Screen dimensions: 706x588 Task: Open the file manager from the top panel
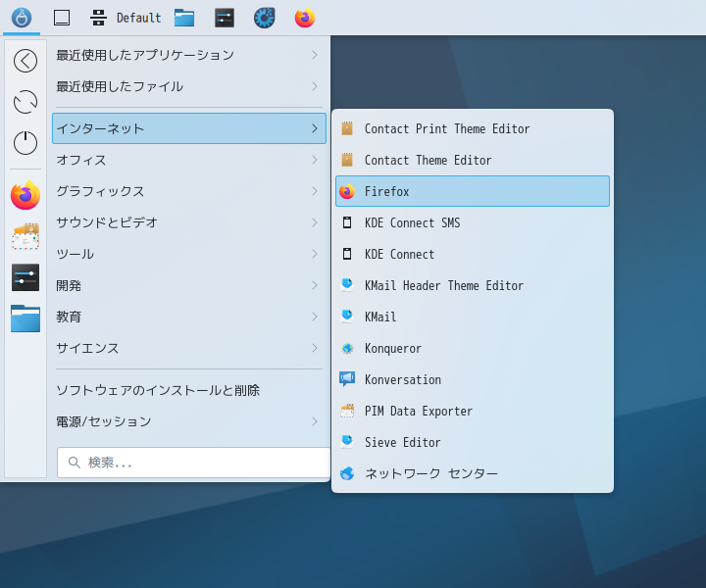[x=184, y=18]
